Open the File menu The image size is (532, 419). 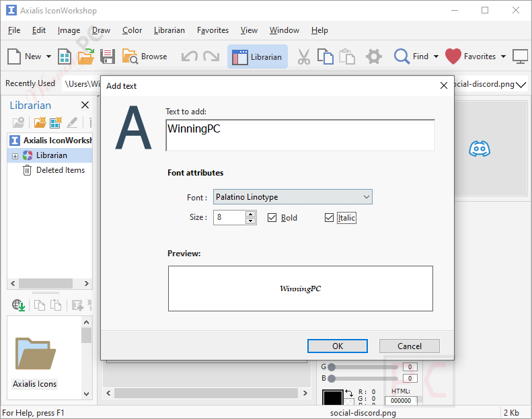[x=14, y=30]
